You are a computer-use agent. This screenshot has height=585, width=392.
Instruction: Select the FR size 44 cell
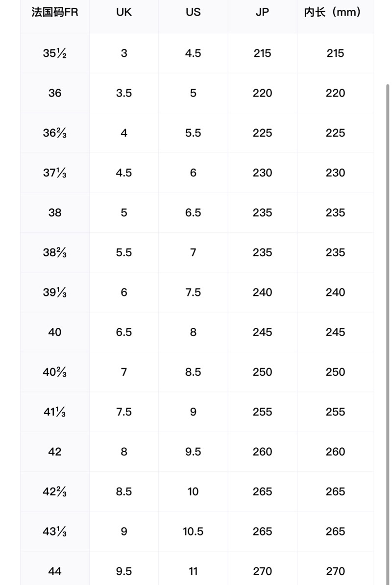pyautogui.click(x=55, y=571)
